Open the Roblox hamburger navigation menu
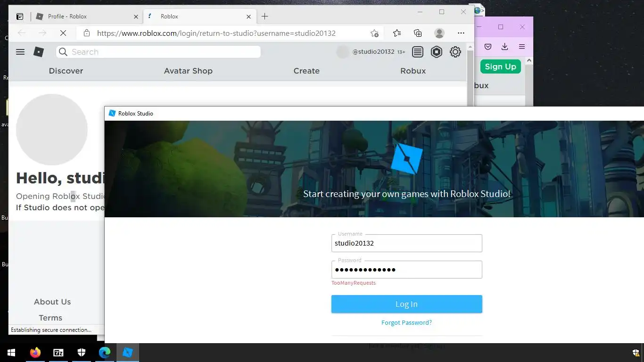Viewport: 644px width, 362px height. (x=20, y=52)
